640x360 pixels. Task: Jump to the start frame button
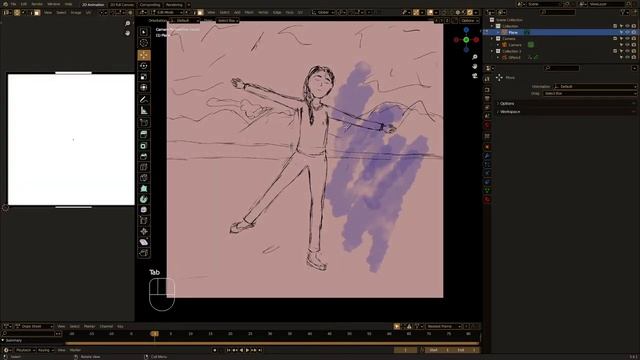pyautogui.click(x=229, y=350)
